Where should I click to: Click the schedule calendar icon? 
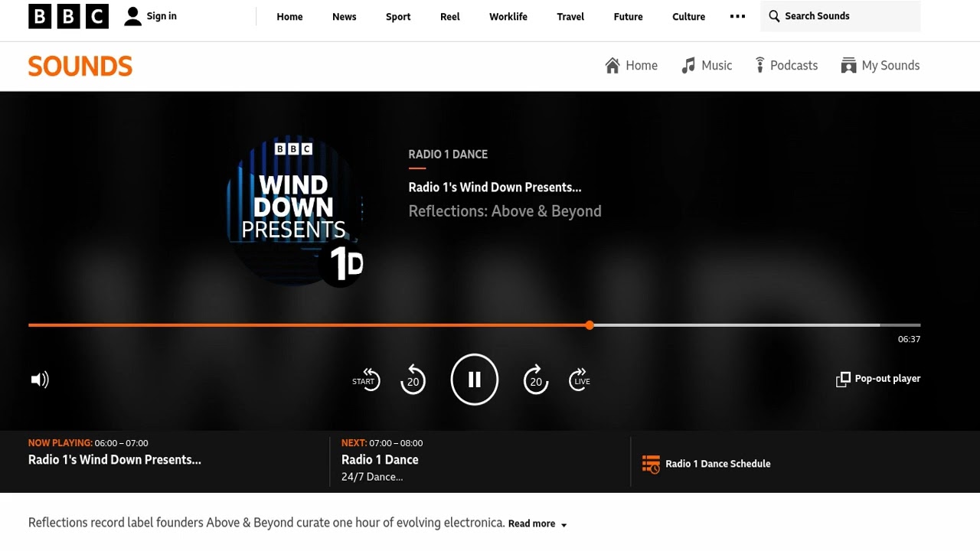(x=651, y=464)
